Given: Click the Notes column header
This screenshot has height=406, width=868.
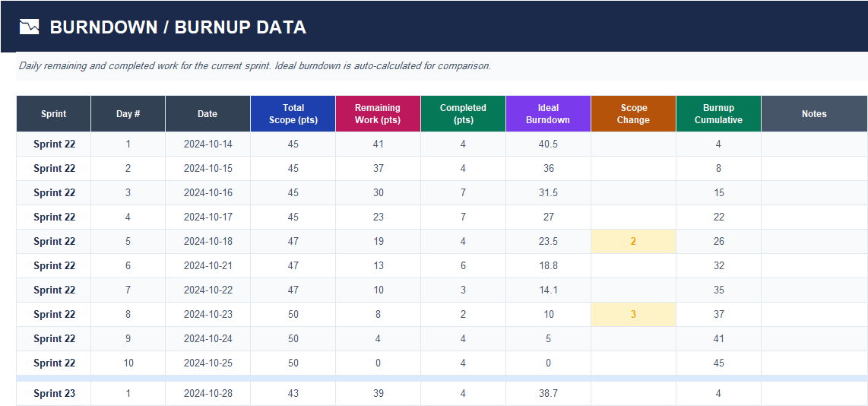Looking at the screenshot, I should point(814,114).
